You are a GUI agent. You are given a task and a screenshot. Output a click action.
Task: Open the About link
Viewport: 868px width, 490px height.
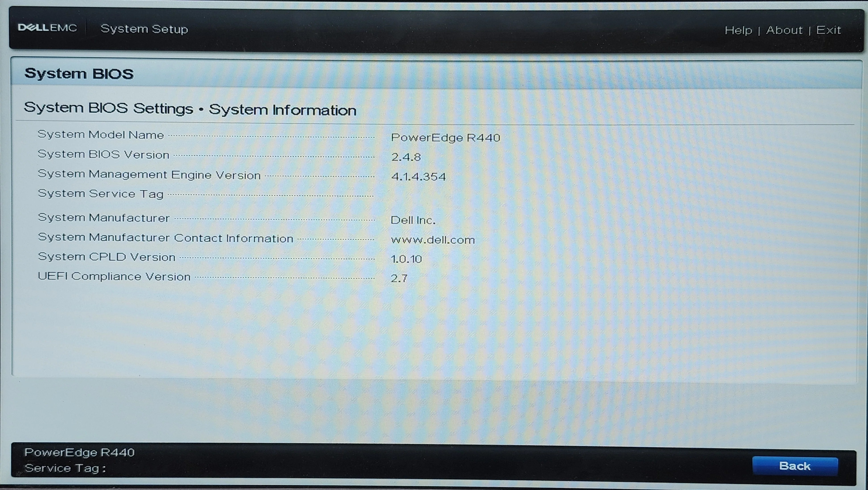784,30
